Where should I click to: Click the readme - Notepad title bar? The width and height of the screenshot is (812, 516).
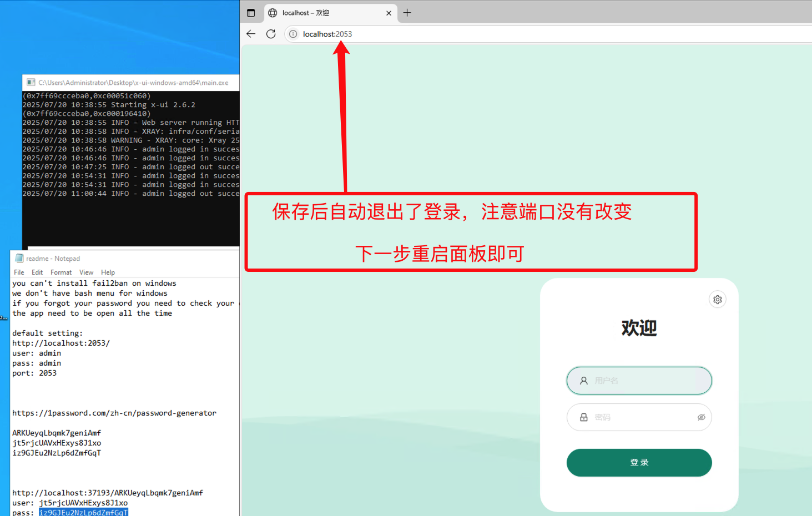coord(125,259)
